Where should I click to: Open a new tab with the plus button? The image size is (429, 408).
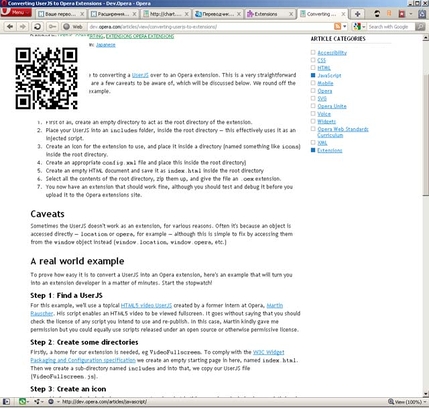tap(357, 14)
